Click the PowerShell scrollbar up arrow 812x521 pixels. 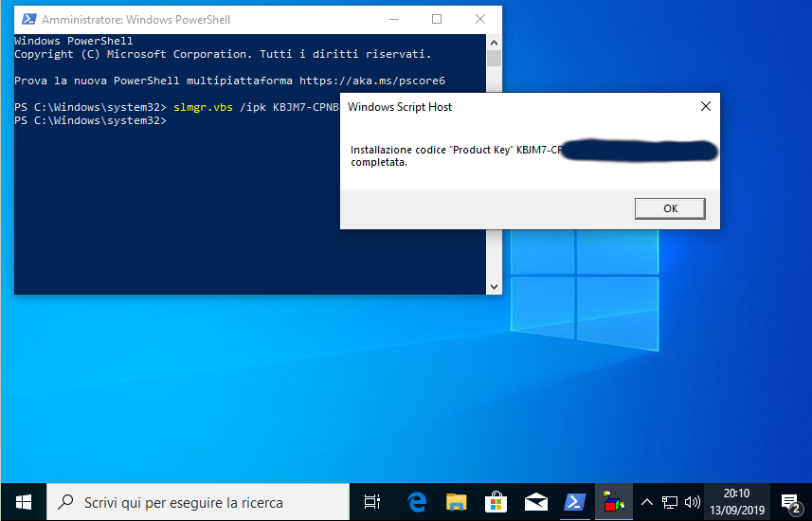(494, 43)
